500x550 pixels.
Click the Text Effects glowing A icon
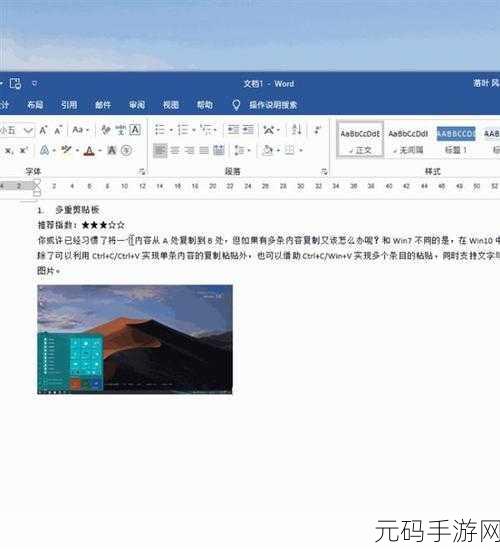pos(45,151)
